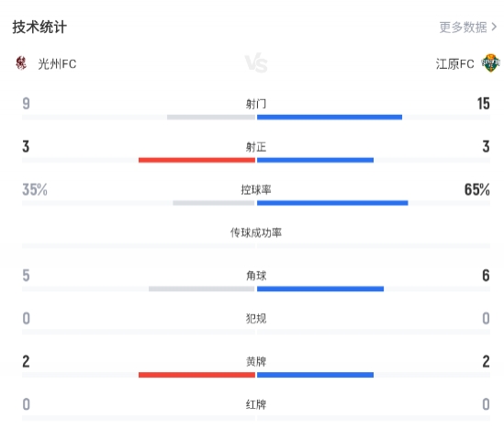The image size is (504, 430).
Task: Click the 控球率 stat label
Action: pos(256,190)
